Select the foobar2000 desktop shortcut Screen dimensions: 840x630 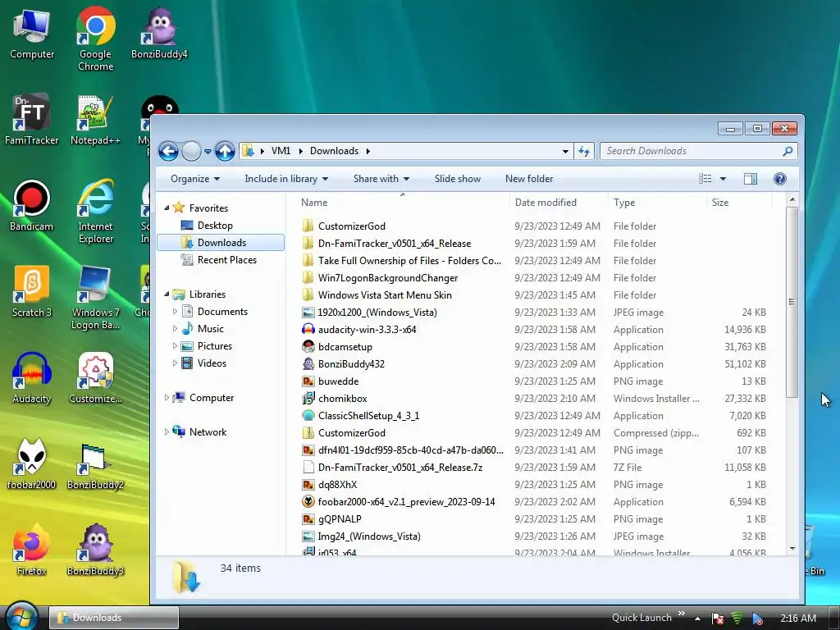click(x=32, y=464)
